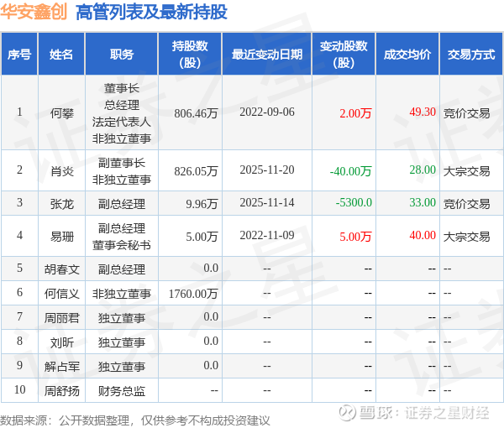
Task: Click 竞价交易 in 张龙's row
Action: click(466, 204)
